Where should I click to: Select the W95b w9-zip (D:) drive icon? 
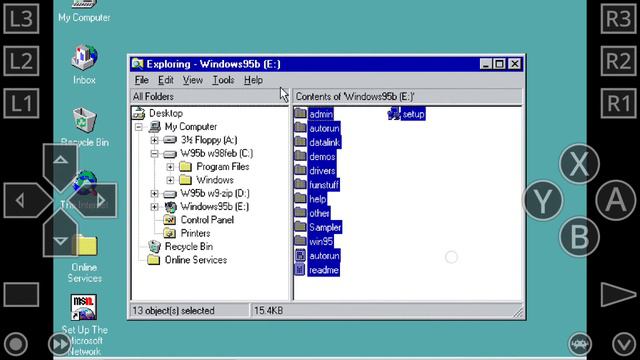click(170, 194)
